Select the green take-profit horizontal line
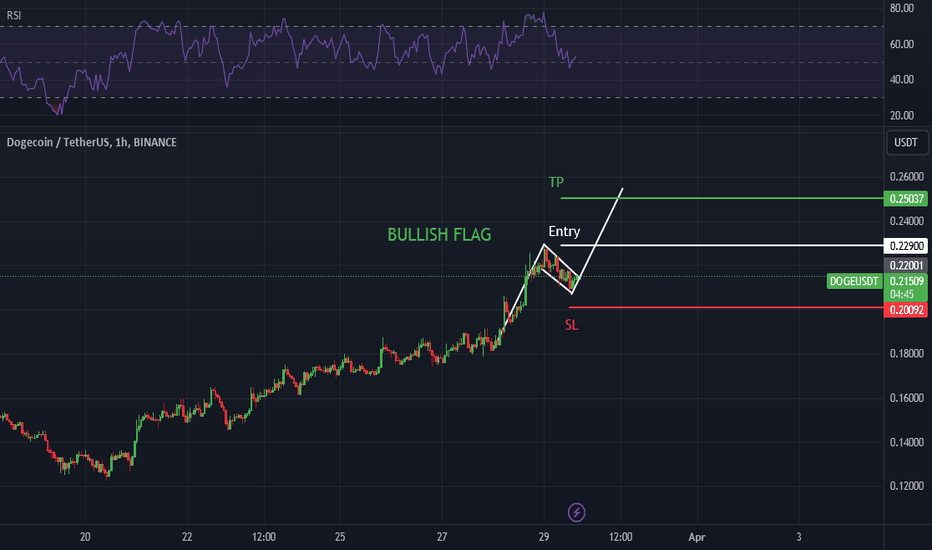This screenshot has height=550, width=932. click(722, 198)
